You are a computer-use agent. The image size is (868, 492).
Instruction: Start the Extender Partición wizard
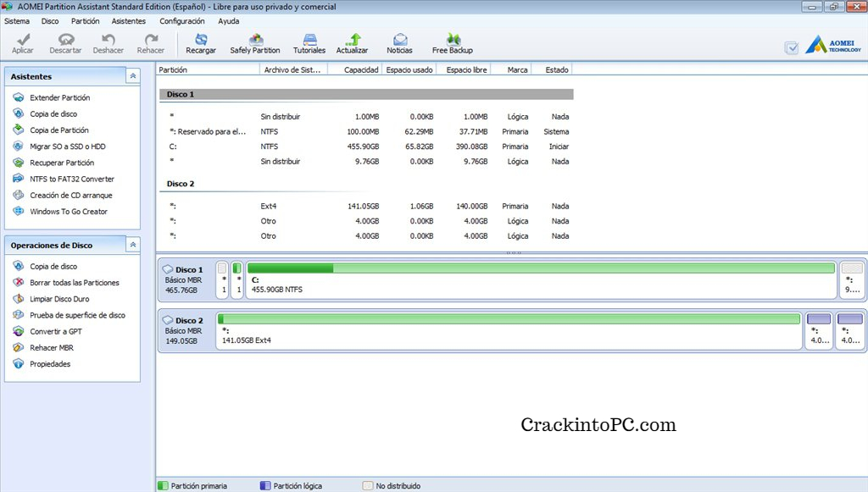[60, 97]
